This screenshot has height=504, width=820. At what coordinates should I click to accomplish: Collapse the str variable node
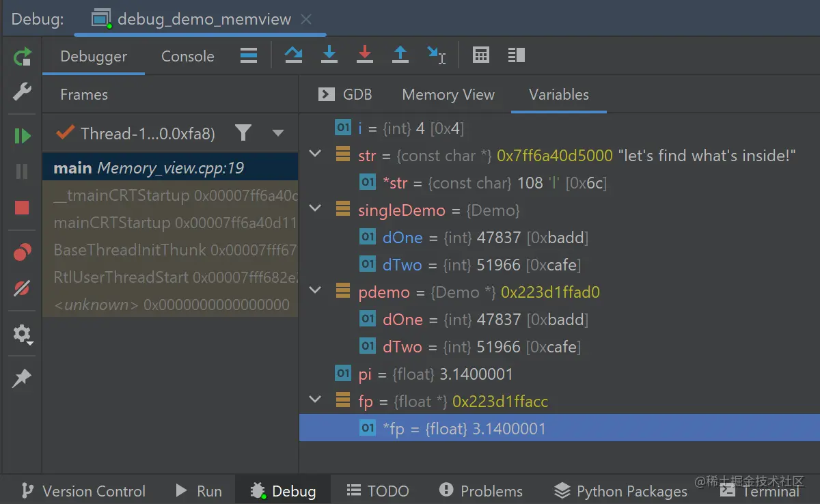tap(315, 154)
